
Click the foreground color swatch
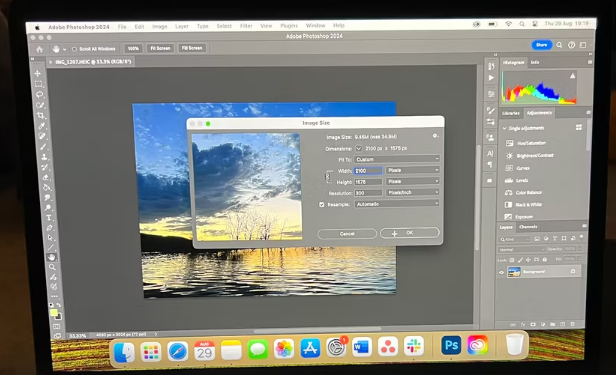click(x=53, y=313)
